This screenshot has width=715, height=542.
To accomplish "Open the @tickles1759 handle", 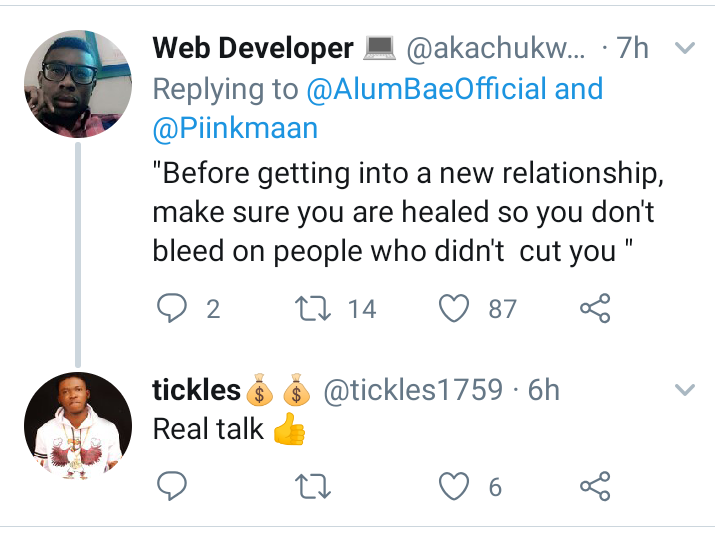I will click(x=410, y=389).
